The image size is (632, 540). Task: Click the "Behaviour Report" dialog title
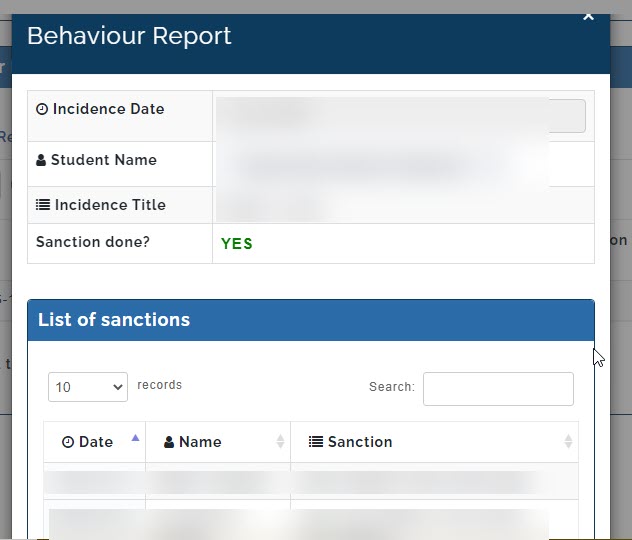129,36
